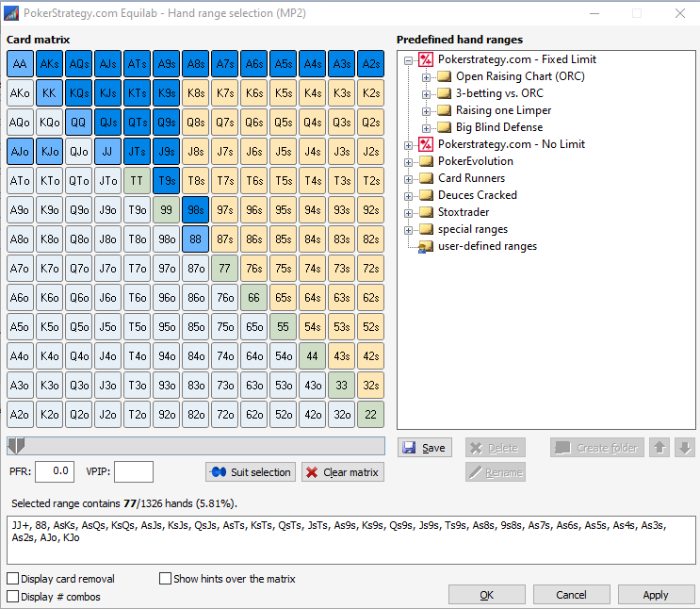This screenshot has height=609, width=700.
Task: Click the PokerEvolution folder icon
Action: (x=426, y=161)
